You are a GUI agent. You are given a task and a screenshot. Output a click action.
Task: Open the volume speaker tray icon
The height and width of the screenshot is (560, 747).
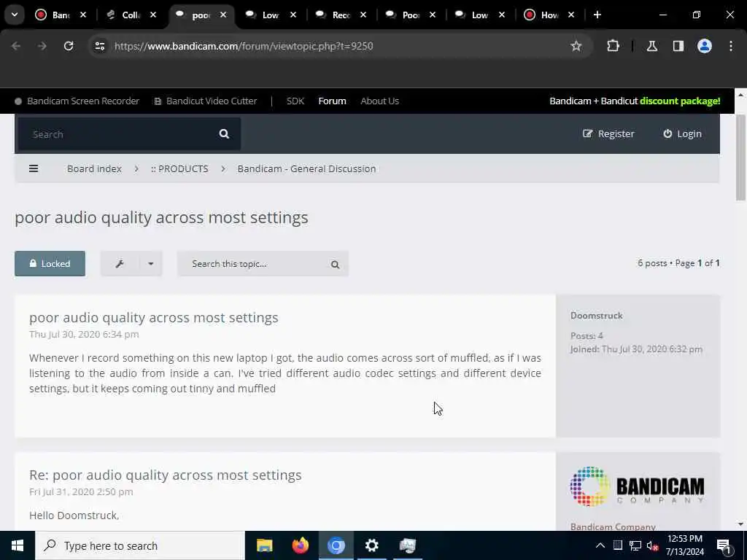652,545
